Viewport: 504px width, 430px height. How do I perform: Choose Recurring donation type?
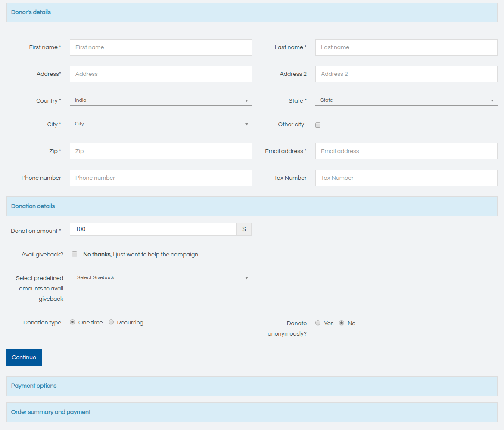(x=111, y=322)
